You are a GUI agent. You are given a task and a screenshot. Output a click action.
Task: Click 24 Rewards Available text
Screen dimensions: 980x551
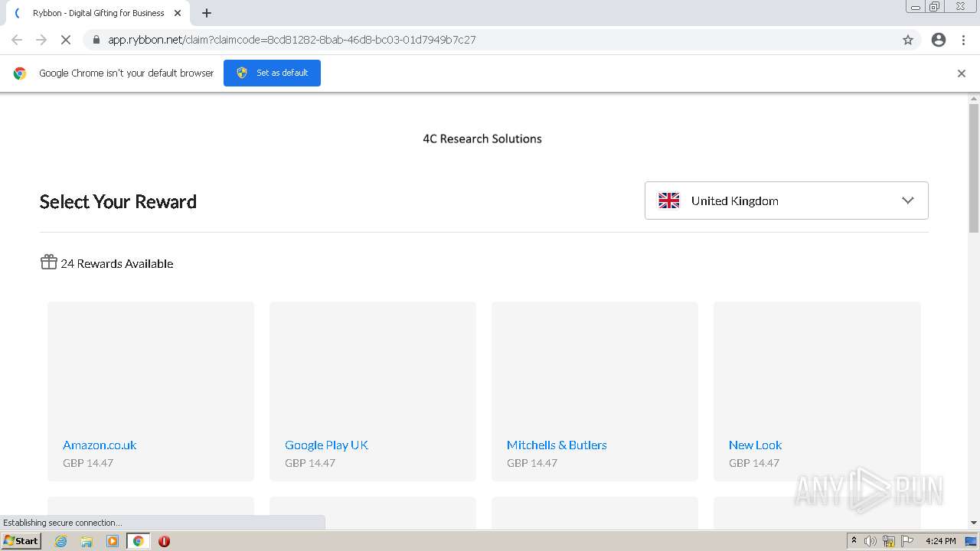pos(116,263)
